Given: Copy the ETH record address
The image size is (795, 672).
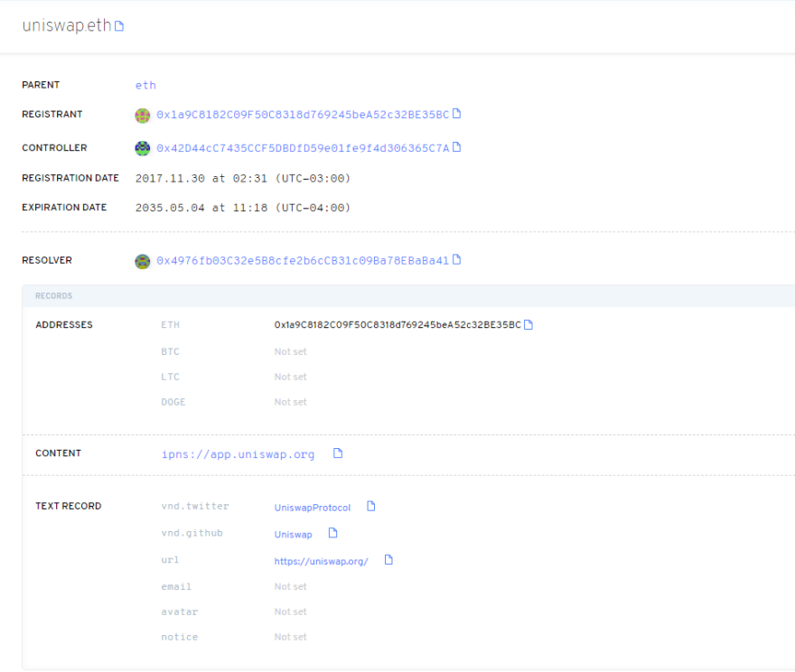Looking at the screenshot, I should (x=528, y=324).
